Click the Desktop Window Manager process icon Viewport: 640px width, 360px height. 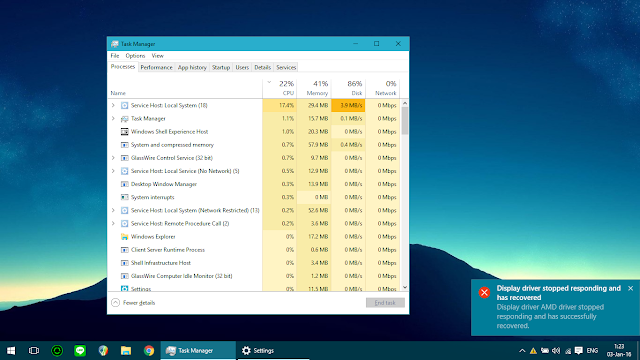tap(124, 184)
